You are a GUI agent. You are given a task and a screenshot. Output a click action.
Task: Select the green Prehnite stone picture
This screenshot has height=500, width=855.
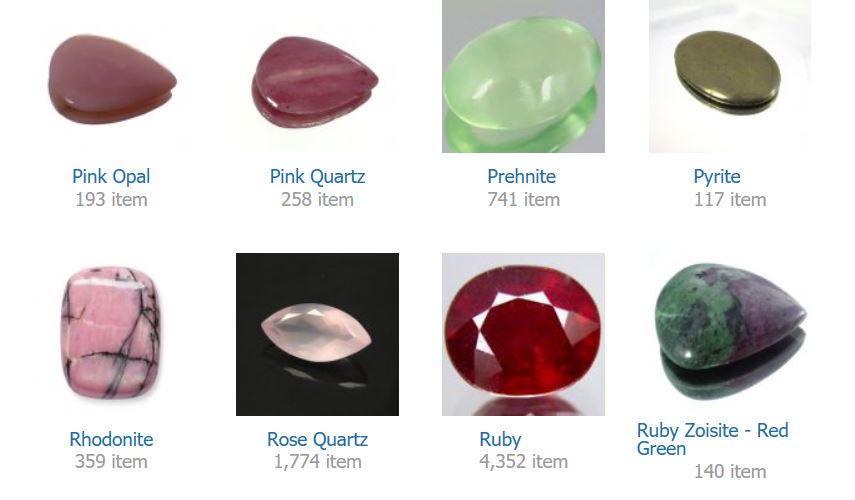[x=523, y=76]
